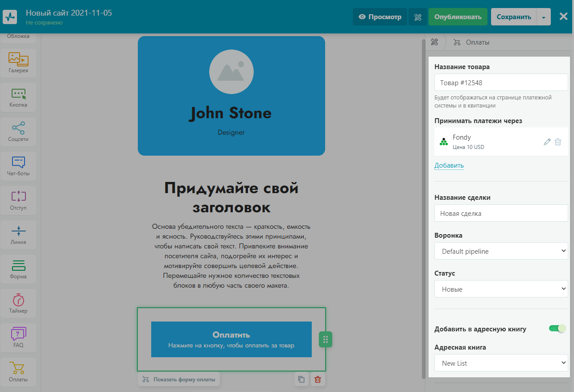Image resolution: width=574 pixels, height=392 pixels.
Task: Select the FAQ block icon
Action: pyautogui.click(x=18, y=337)
